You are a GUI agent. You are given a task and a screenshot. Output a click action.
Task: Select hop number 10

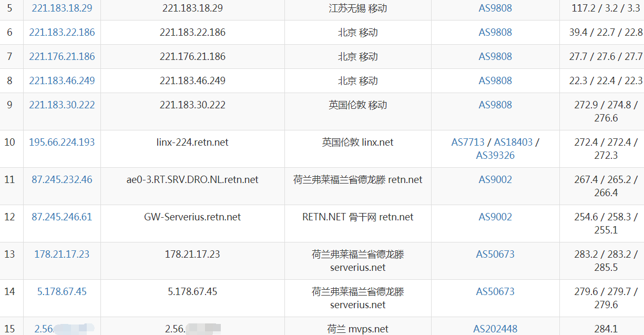pyautogui.click(x=9, y=143)
